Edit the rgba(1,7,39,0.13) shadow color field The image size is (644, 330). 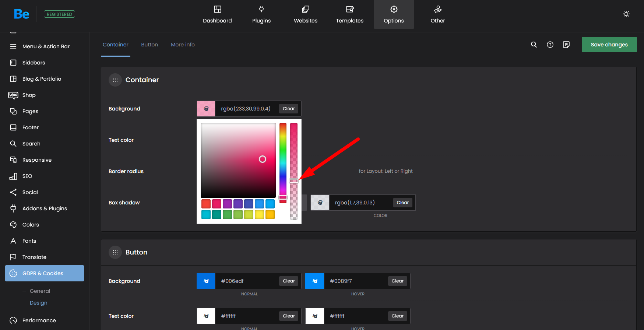pos(361,203)
